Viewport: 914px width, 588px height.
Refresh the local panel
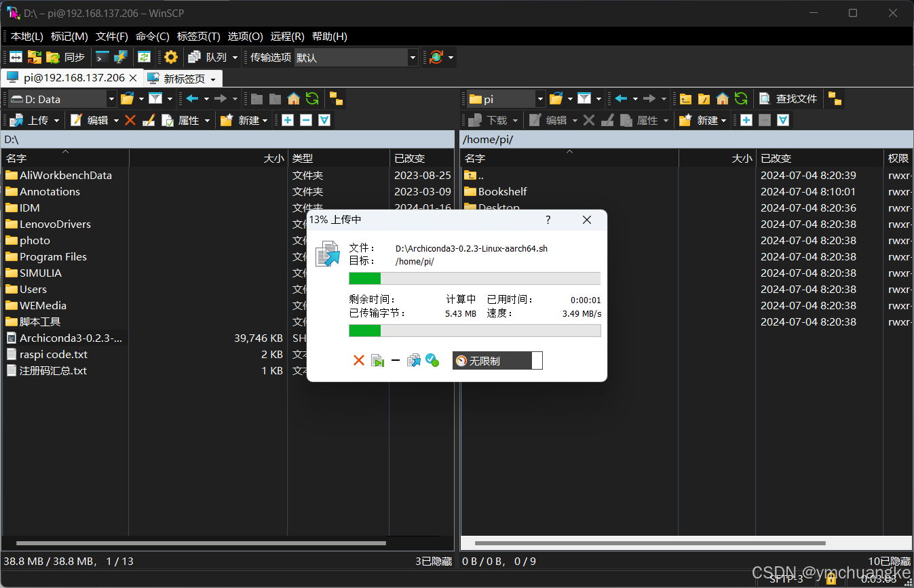(x=312, y=99)
